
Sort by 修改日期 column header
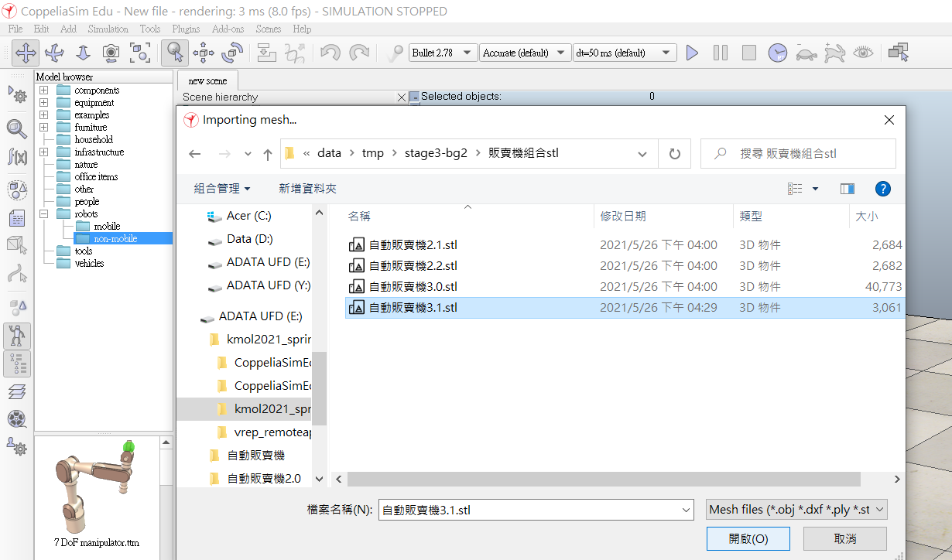[623, 217]
